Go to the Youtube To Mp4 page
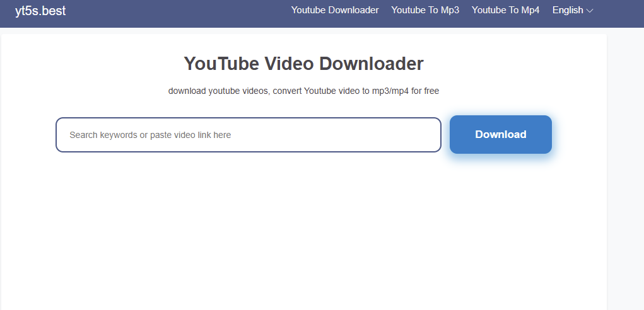The height and width of the screenshot is (310, 644). coord(505,10)
